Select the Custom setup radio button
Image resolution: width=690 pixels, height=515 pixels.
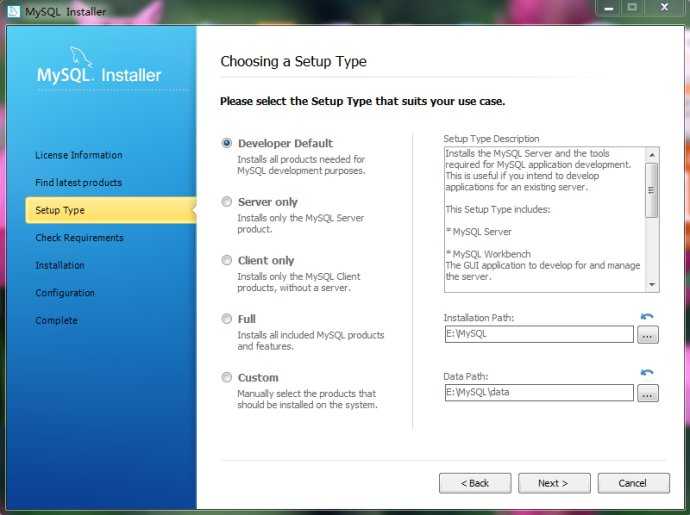click(227, 377)
